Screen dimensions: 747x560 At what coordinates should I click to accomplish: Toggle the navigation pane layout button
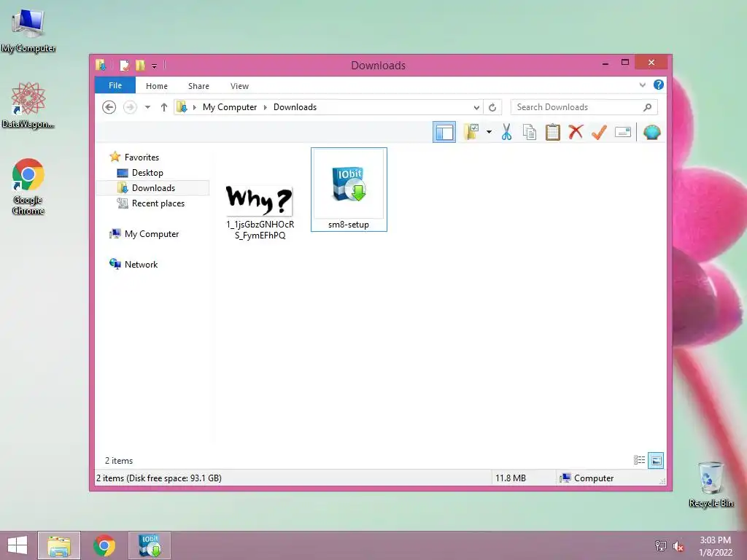(444, 132)
